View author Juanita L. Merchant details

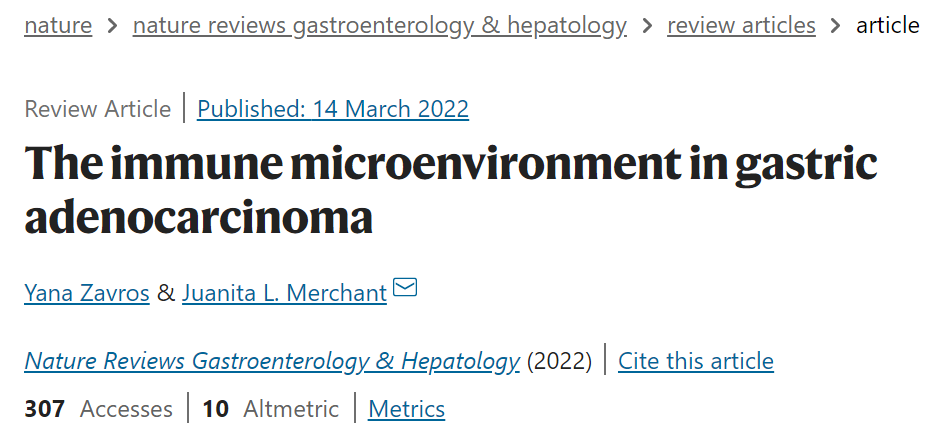click(x=284, y=293)
